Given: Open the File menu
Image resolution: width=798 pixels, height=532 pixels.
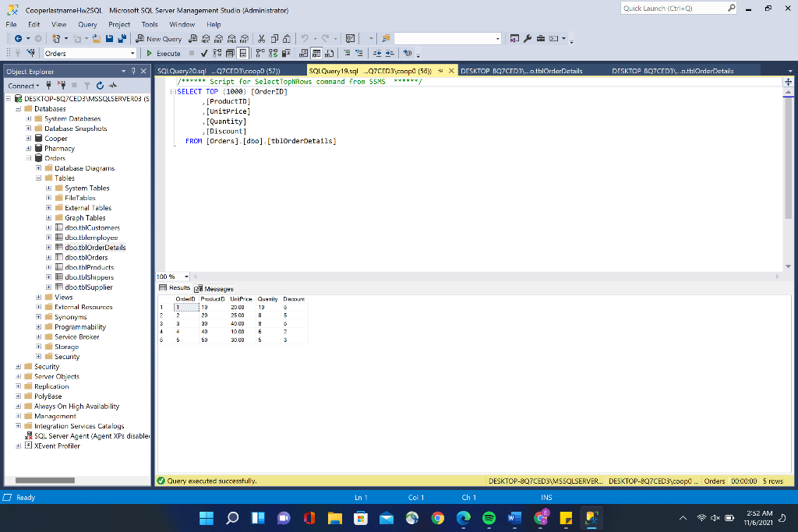Looking at the screenshot, I should pyautogui.click(x=11, y=24).
